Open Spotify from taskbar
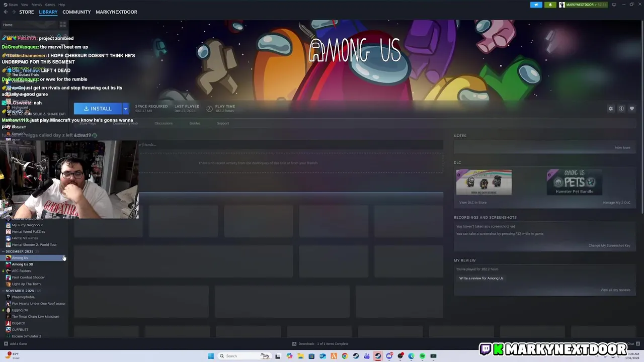This screenshot has width=644, height=362. pyautogui.click(x=422, y=356)
